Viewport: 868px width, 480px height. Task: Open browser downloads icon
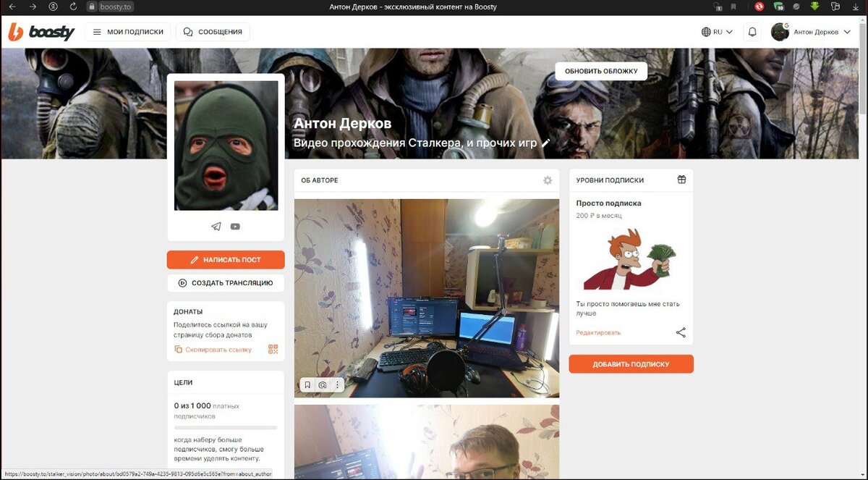pos(854,7)
